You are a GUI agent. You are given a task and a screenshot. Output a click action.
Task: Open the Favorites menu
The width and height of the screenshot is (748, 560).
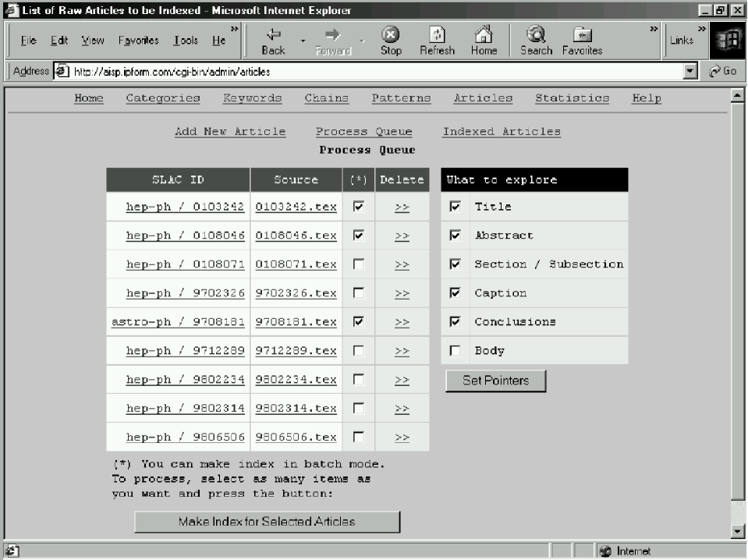click(x=138, y=41)
